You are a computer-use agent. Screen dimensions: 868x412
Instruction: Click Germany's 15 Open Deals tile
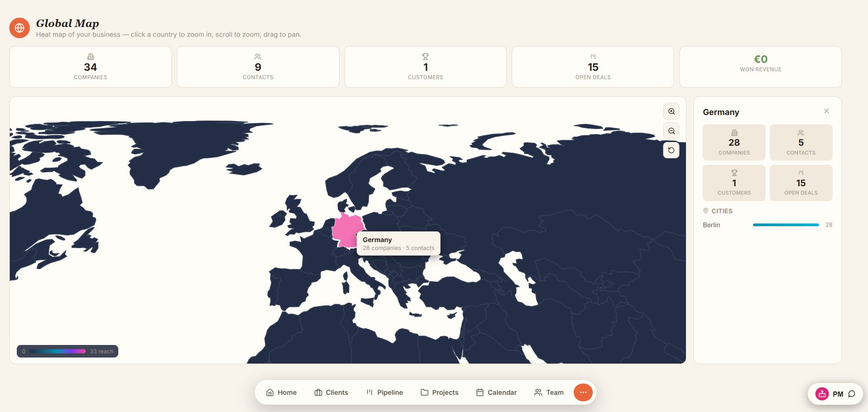pos(801,183)
